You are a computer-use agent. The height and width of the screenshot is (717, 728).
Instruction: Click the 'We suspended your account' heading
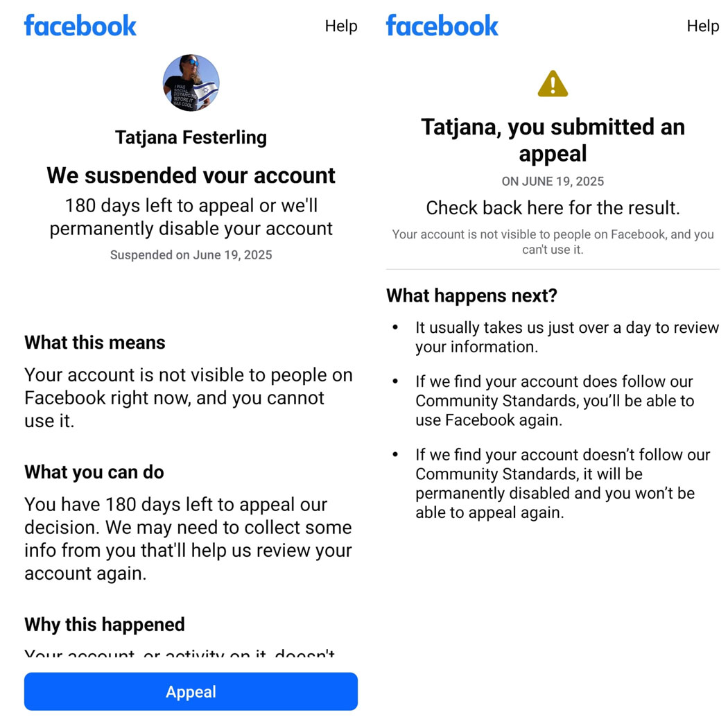(191, 175)
